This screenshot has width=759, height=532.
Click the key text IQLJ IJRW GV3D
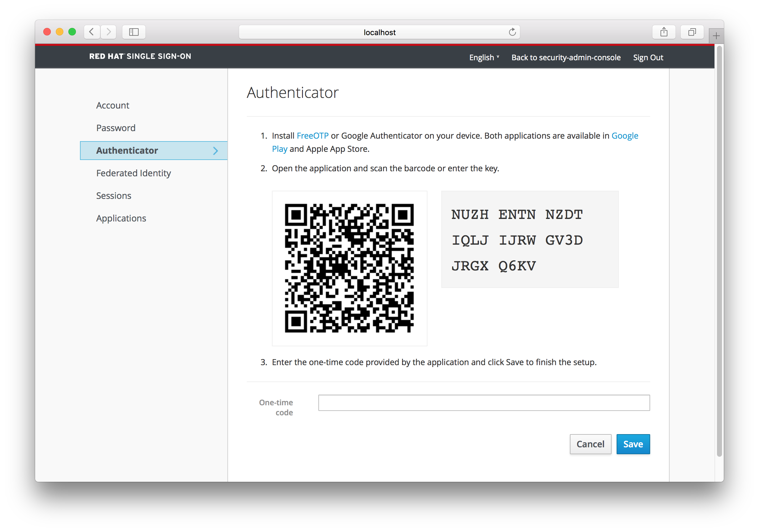[x=517, y=240]
